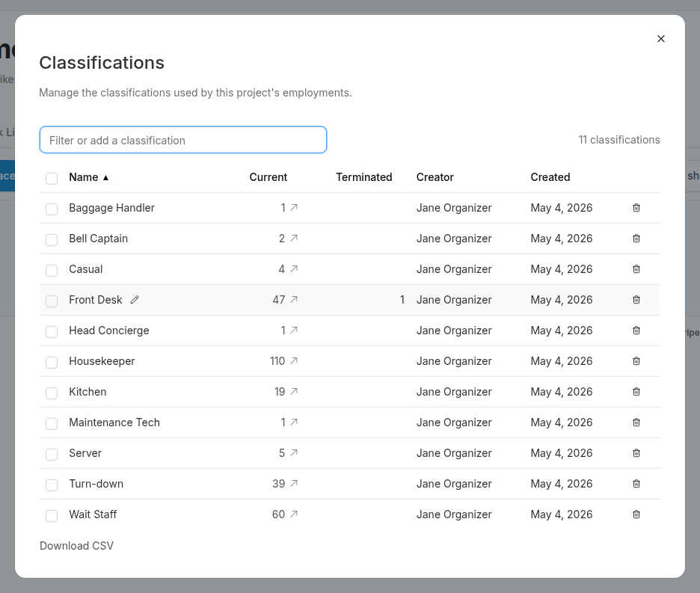
Task: Open Kitchen current employments arrow
Action: point(294,391)
